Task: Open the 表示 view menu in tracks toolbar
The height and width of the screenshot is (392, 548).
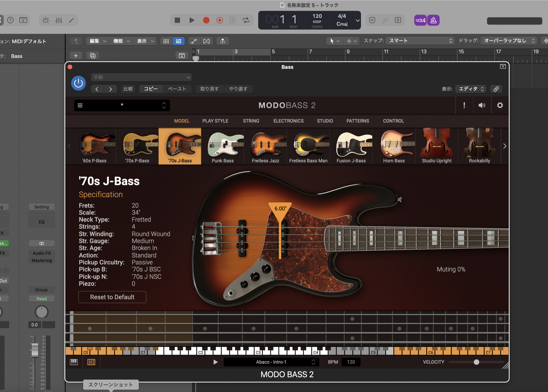Action: click(x=145, y=41)
